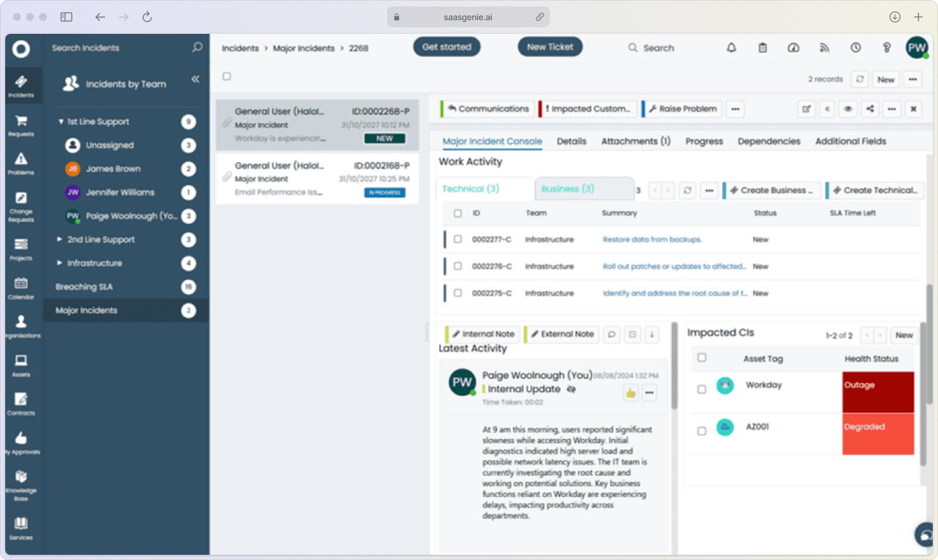Screen dimensions: 938x560
Task: Click the Degraded health status cell
Action: 878,434
